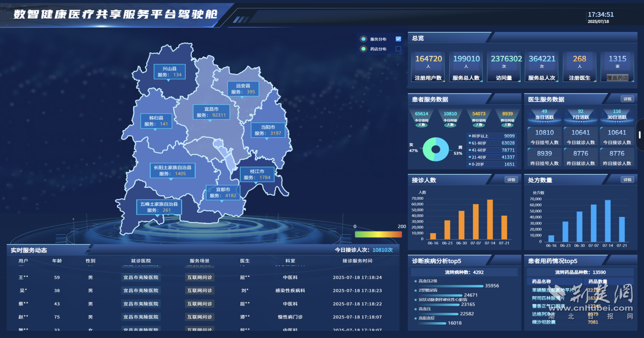
Task: Open 详情 for 医生服务数据 panel
Action: [x=627, y=99]
